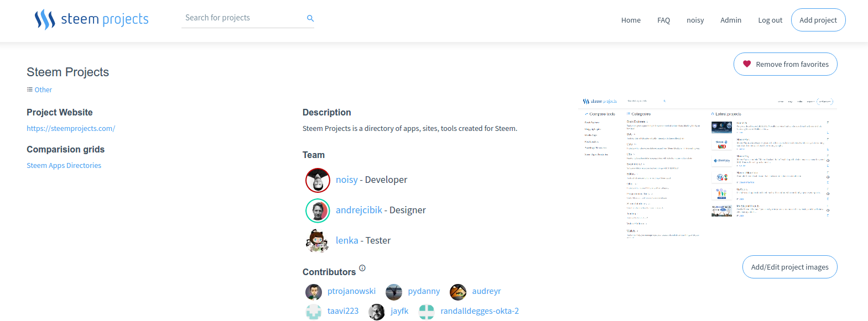Image resolution: width=868 pixels, height=321 pixels.
Task: Click Remove from favorites button
Action: tap(786, 64)
